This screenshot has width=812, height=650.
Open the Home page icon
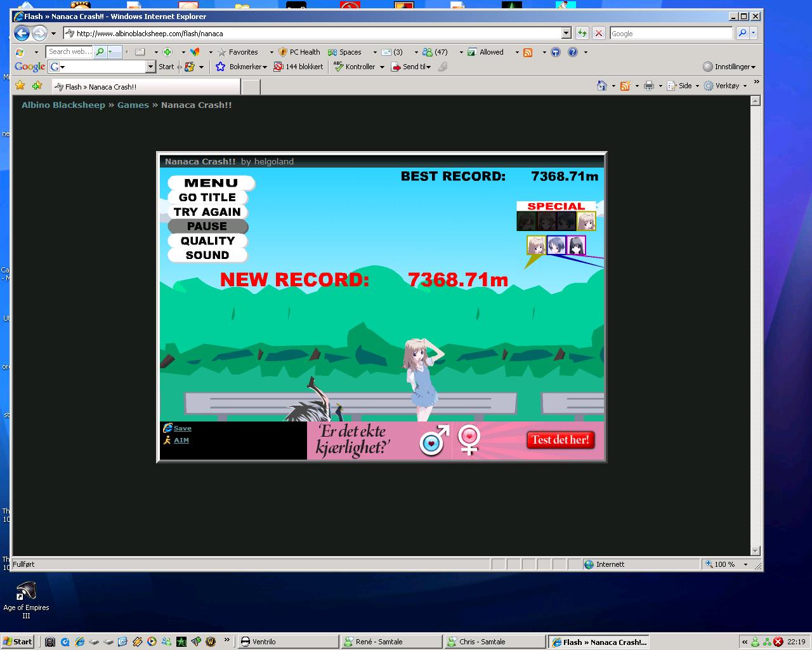click(601, 86)
